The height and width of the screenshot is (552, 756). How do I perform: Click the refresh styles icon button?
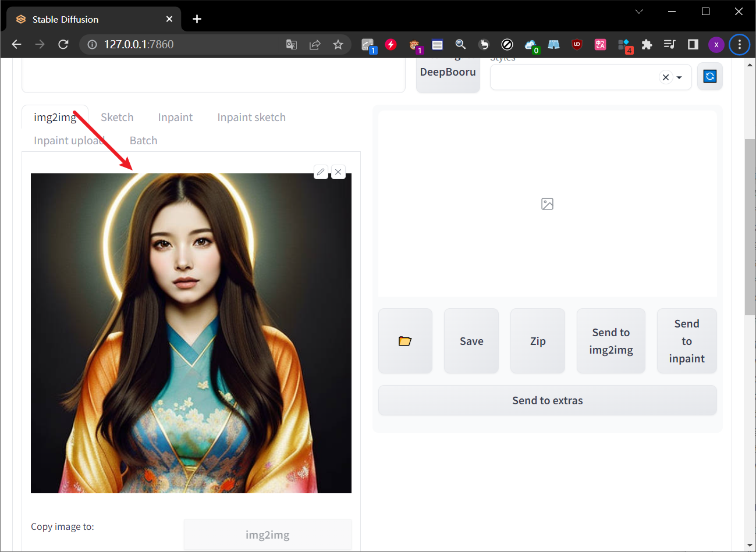710,76
